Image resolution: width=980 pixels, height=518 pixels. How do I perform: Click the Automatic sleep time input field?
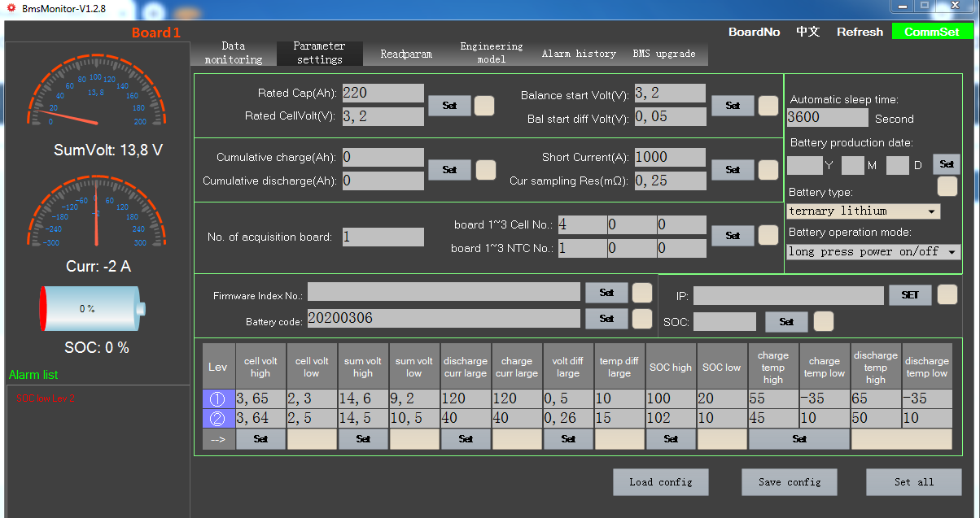(827, 117)
